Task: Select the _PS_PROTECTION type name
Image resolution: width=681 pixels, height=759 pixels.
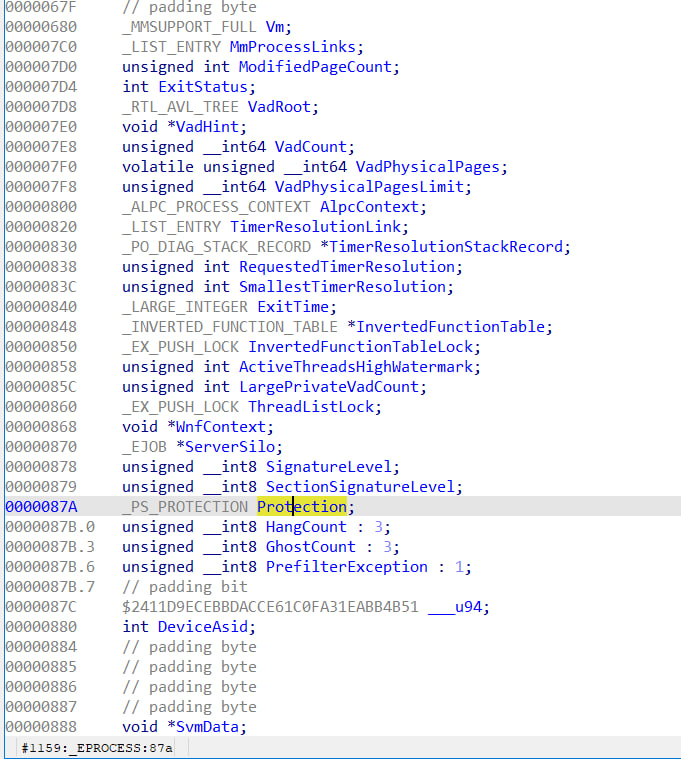Action: [x=185, y=507]
